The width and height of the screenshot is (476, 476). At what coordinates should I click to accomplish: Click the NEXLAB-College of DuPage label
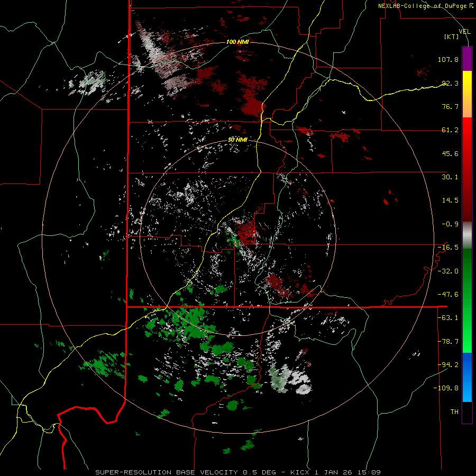425,6
